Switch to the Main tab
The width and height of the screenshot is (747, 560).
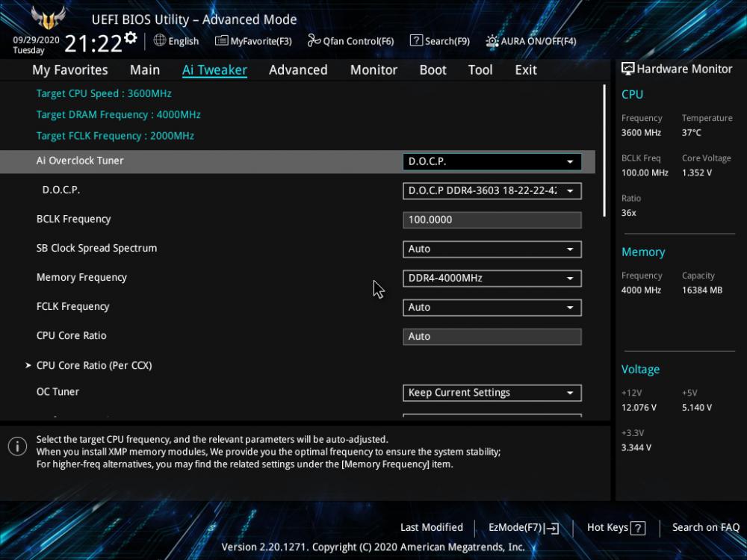click(x=145, y=70)
